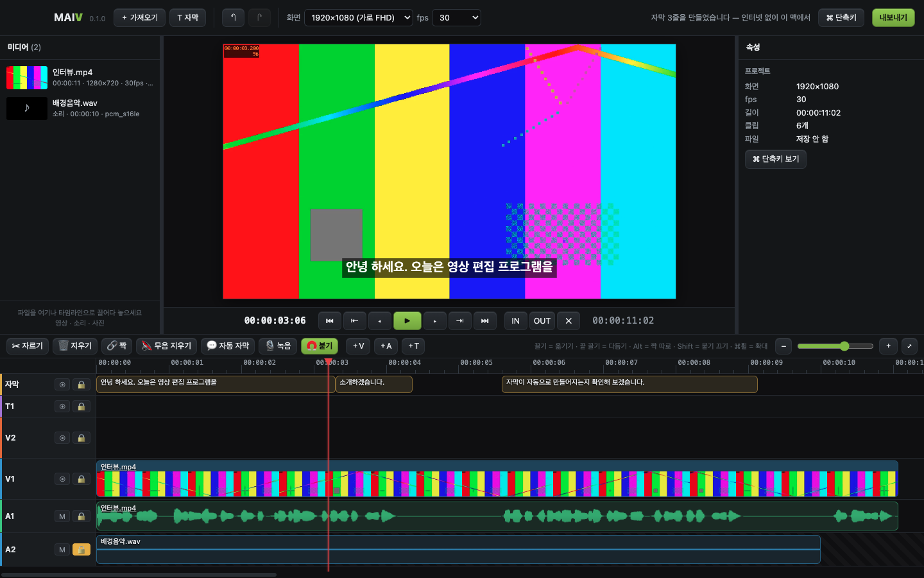Select the 배경음악.wav clip on track A2
924x578 pixels.
pyautogui.click(x=458, y=550)
